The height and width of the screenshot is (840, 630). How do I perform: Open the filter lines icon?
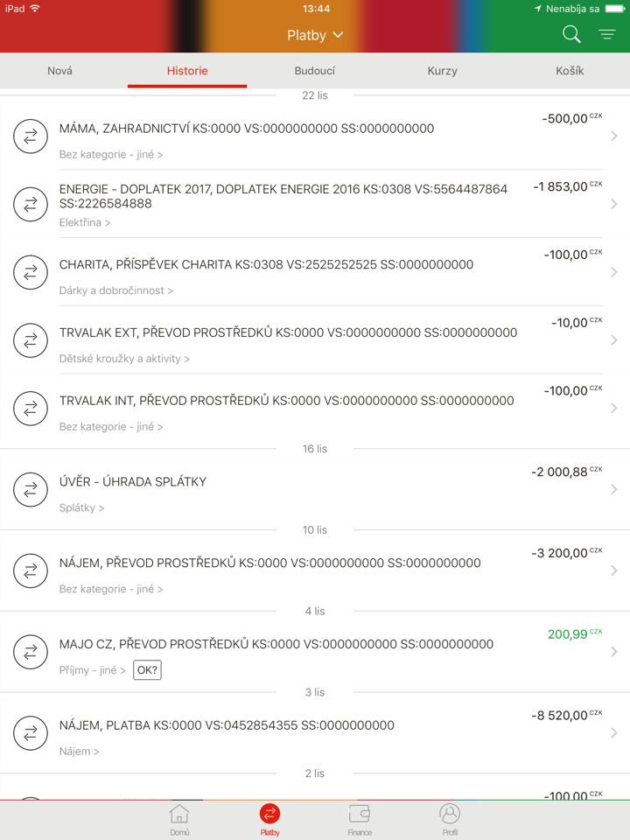[x=607, y=34]
